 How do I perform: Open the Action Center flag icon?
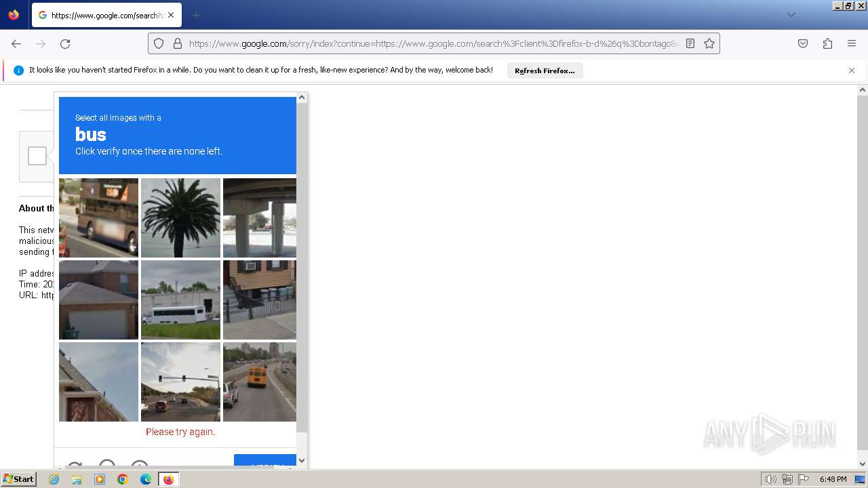(x=804, y=479)
